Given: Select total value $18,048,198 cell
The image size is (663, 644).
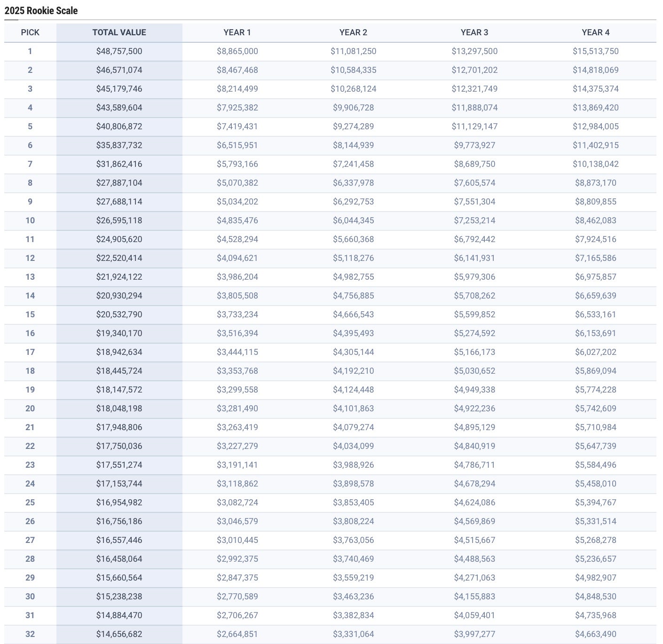Looking at the screenshot, I should (x=119, y=408).
